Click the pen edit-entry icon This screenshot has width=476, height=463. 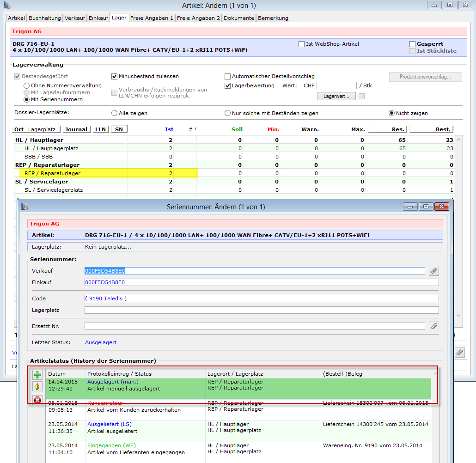tap(37, 387)
